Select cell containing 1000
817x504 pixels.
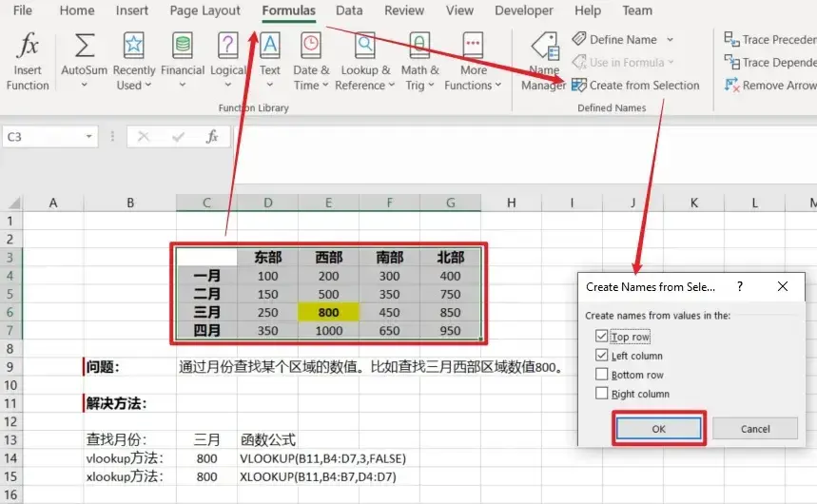pos(328,330)
